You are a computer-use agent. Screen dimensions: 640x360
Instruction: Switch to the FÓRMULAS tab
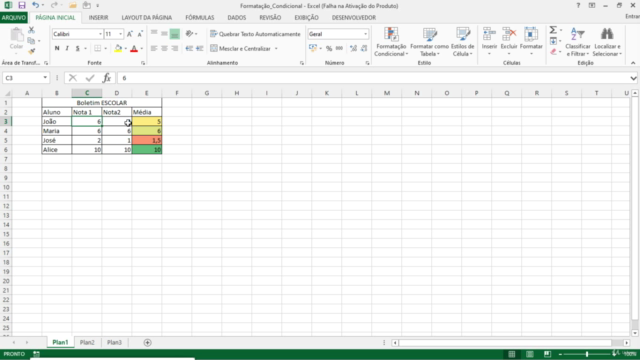(x=200, y=18)
